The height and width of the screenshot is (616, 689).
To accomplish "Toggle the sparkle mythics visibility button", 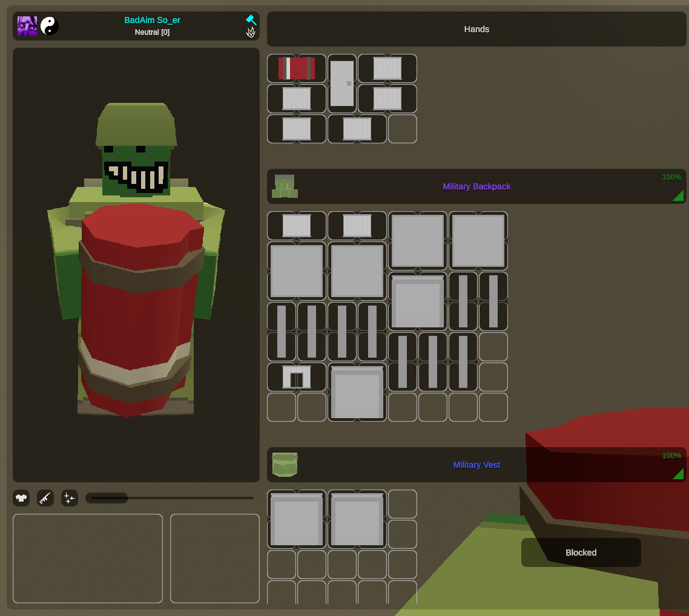I will 70,498.
